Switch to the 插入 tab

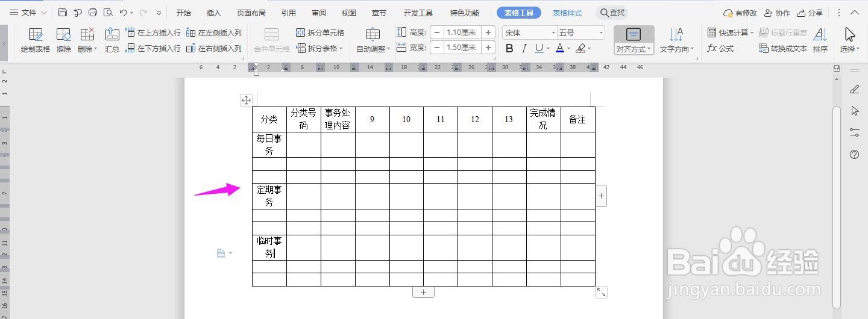[x=213, y=13]
